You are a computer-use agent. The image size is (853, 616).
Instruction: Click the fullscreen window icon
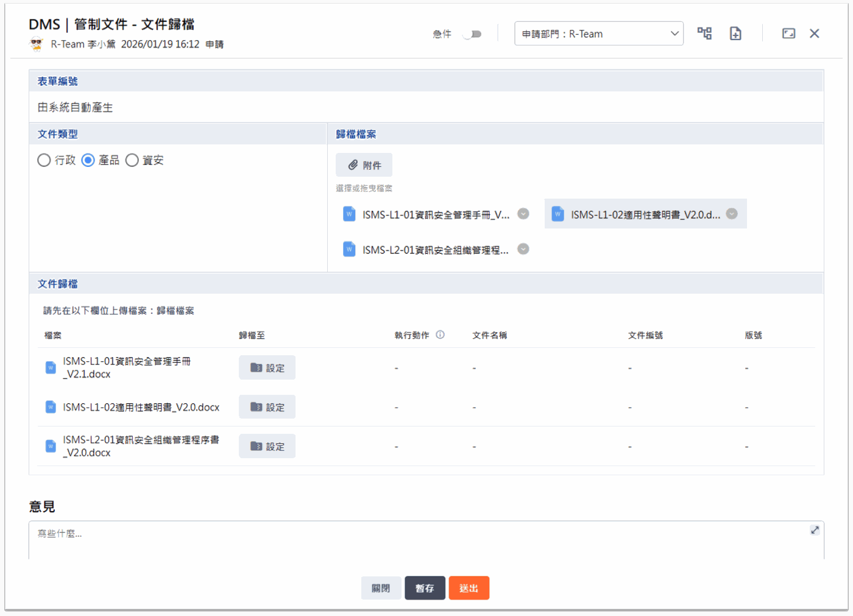[788, 34]
